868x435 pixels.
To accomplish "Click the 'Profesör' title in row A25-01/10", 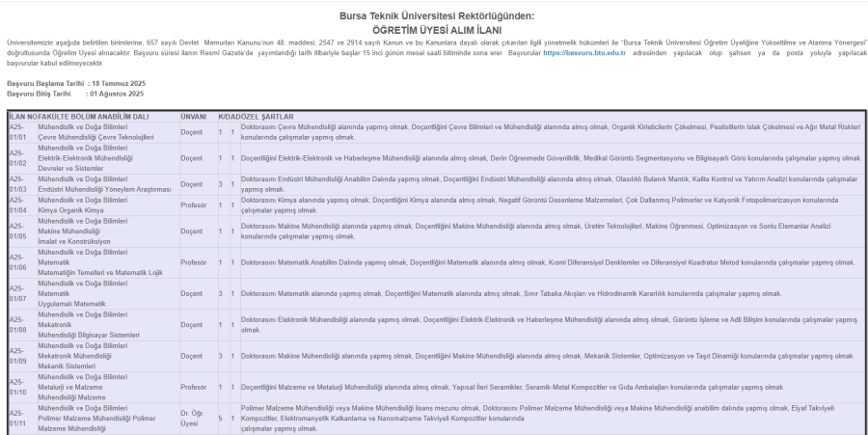I will tap(193, 388).
